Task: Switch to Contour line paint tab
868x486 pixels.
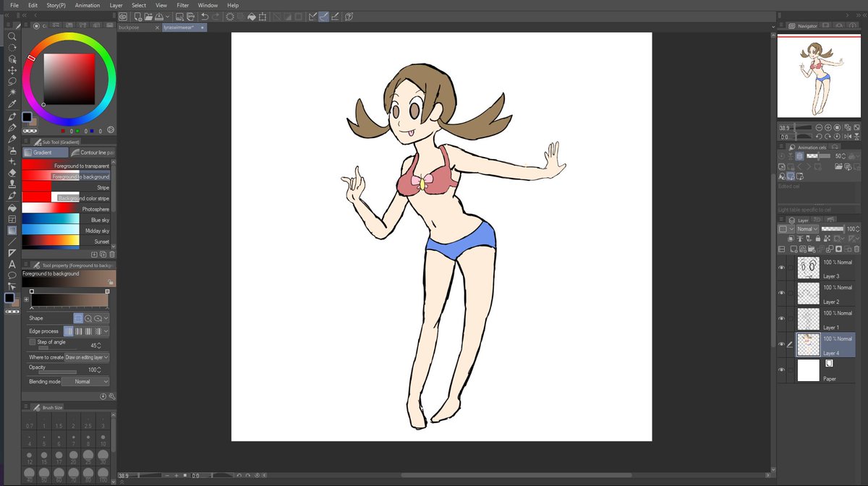Action: (93, 153)
